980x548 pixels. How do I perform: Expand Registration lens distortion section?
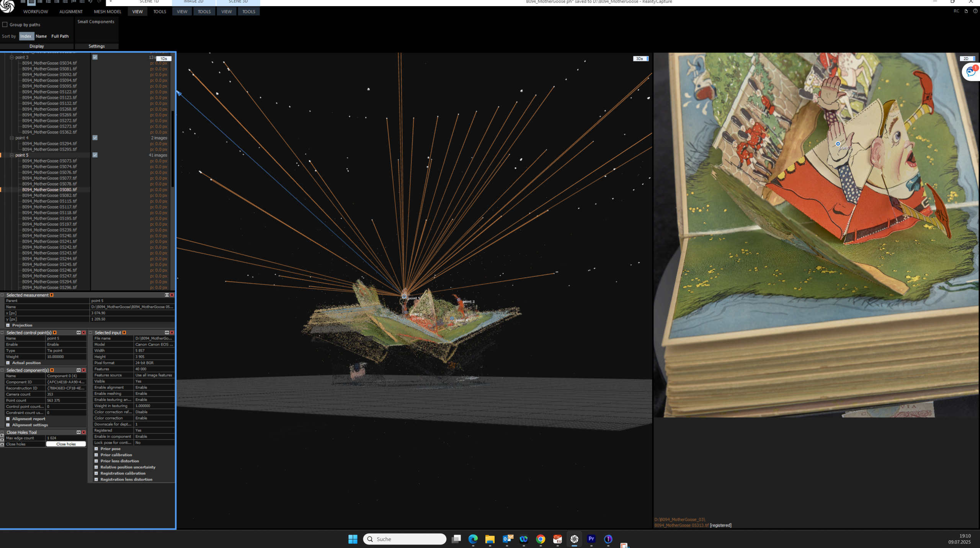coord(96,479)
